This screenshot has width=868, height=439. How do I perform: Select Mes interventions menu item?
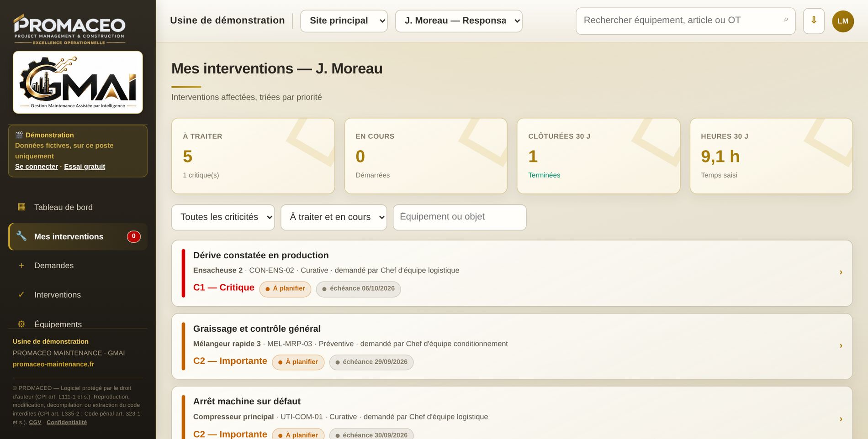tap(78, 236)
